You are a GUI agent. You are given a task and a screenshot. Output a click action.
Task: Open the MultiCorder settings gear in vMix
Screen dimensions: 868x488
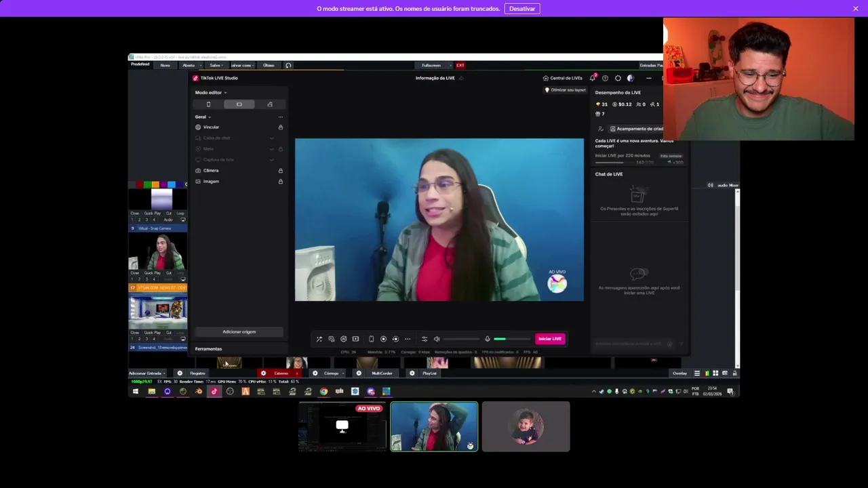(x=359, y=373)
